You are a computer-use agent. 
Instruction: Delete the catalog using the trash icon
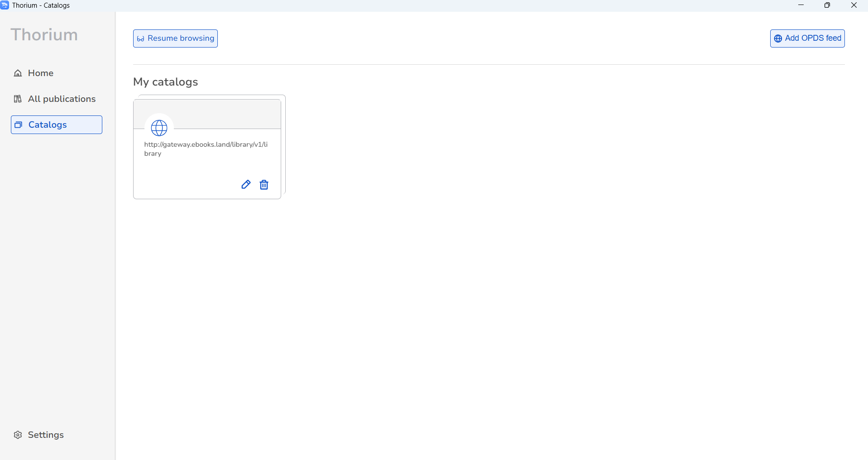[x=264, y=185]
